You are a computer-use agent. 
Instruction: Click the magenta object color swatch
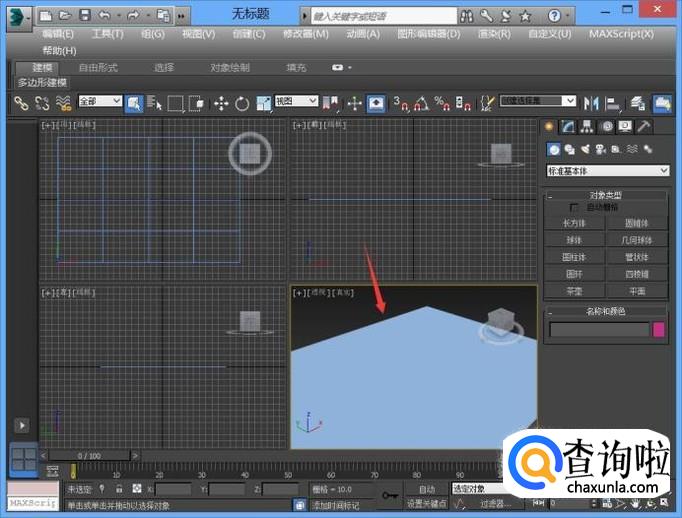coord(659,329)
